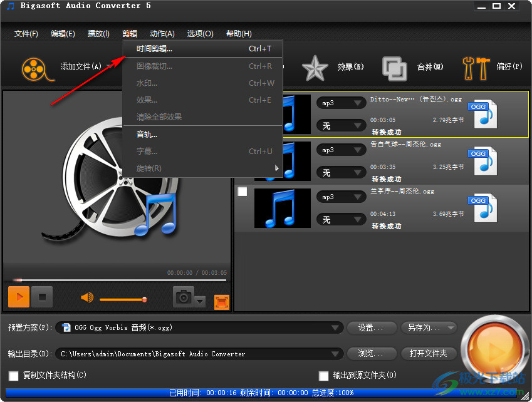Select file name 告白气球--周杰伦.ogg

point(406,145)
